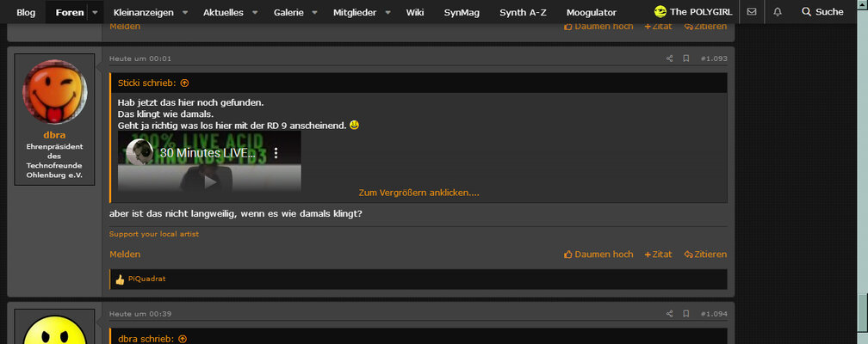This screenshot has height=344, width=868.
Task: Share post #1.093 via share icon
Action: click(669, 58)
